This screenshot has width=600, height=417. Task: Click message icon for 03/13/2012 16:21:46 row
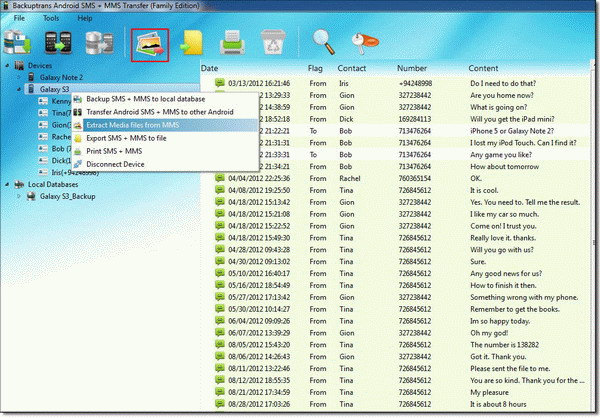click(x=220, y=83)
